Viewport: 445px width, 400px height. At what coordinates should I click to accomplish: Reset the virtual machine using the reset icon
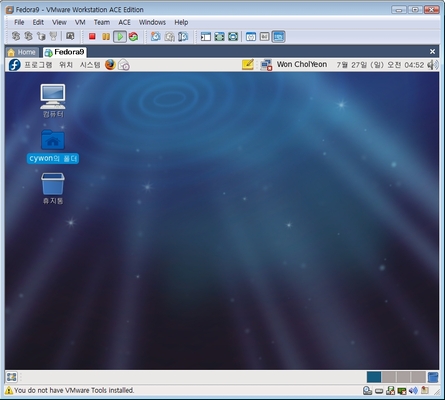(134, 36)
